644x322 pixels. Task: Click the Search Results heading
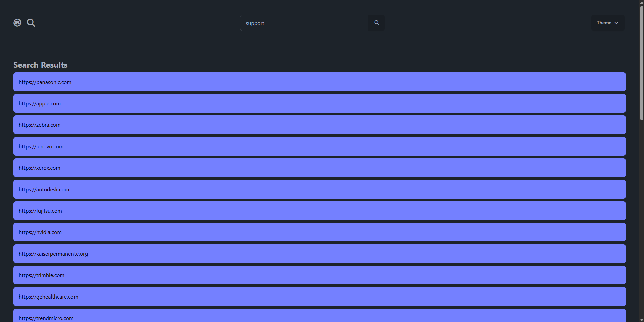[40, 65]
